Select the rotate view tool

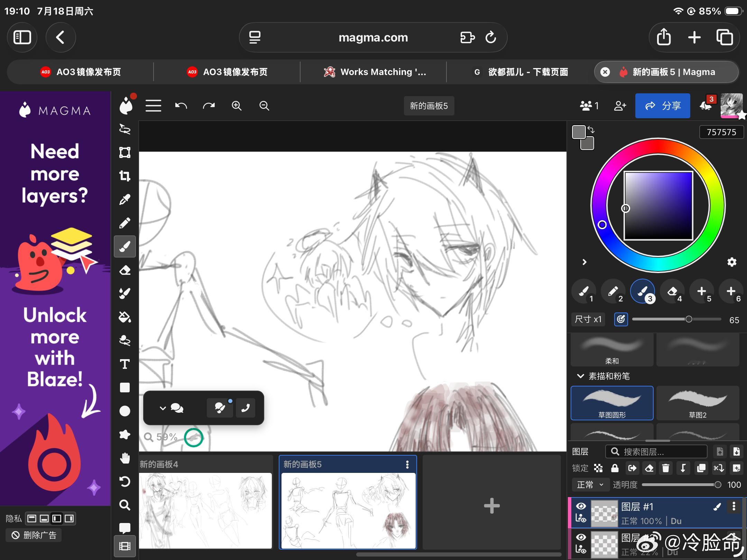click(125, 482)
